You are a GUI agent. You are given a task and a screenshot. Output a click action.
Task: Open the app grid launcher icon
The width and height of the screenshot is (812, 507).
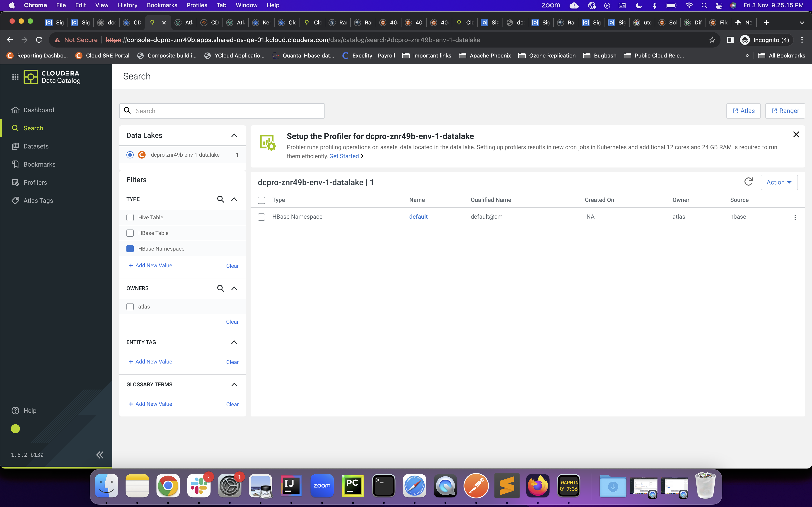pos(15,77)
